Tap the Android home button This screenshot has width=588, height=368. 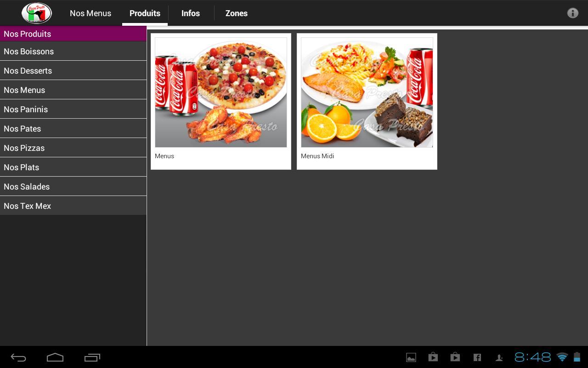point(55,357)
